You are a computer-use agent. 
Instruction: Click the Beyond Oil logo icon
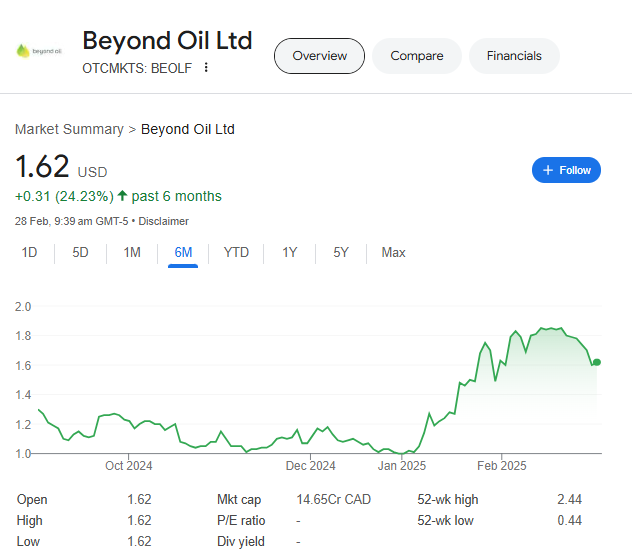pos(39,51)
